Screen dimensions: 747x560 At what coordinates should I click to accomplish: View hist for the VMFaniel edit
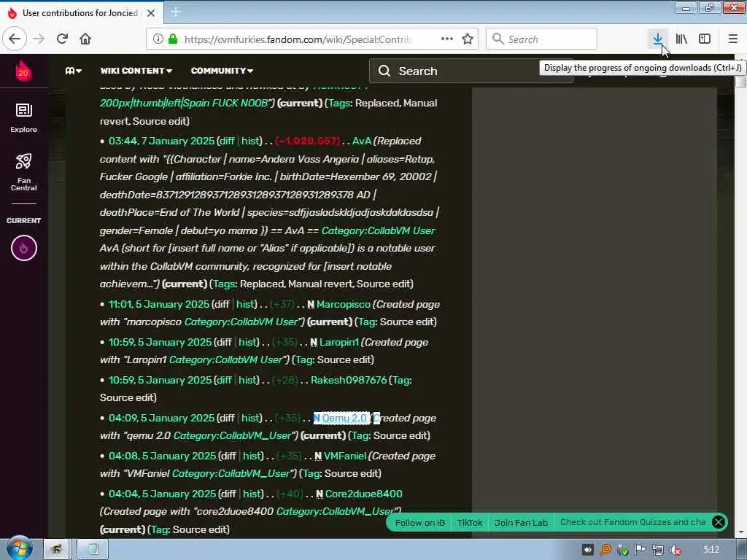pos(252,456)
